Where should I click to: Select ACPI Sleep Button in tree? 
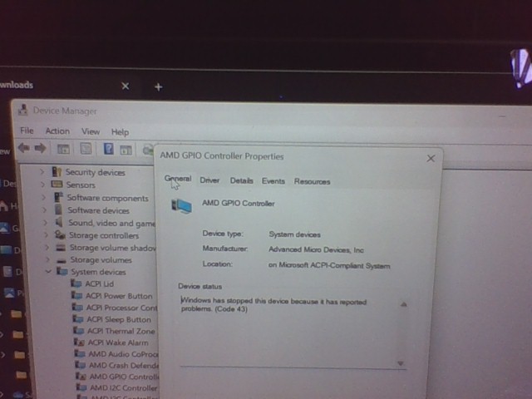coord(119,319)
